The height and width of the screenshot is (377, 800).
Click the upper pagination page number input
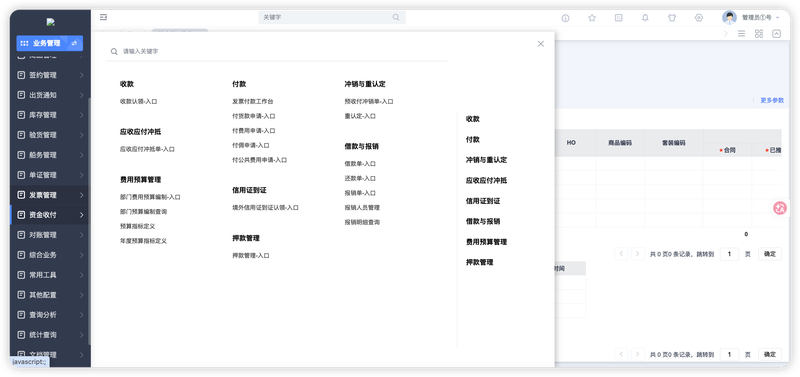coord(729,254)
